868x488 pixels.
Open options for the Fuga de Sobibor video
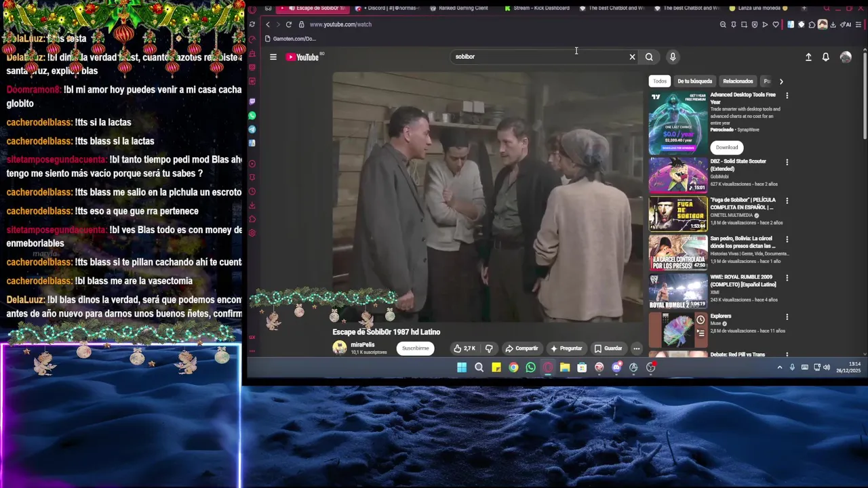click(x=787, y=201)
